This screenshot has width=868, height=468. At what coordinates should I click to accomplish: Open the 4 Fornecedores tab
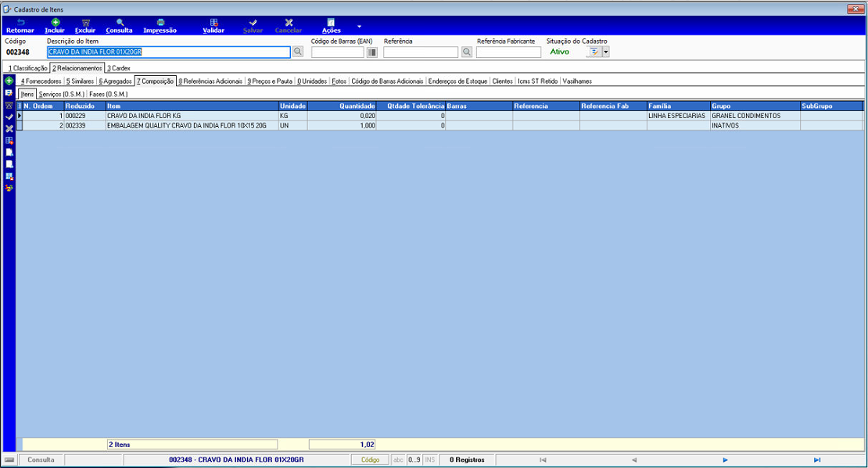click(41, 81)
